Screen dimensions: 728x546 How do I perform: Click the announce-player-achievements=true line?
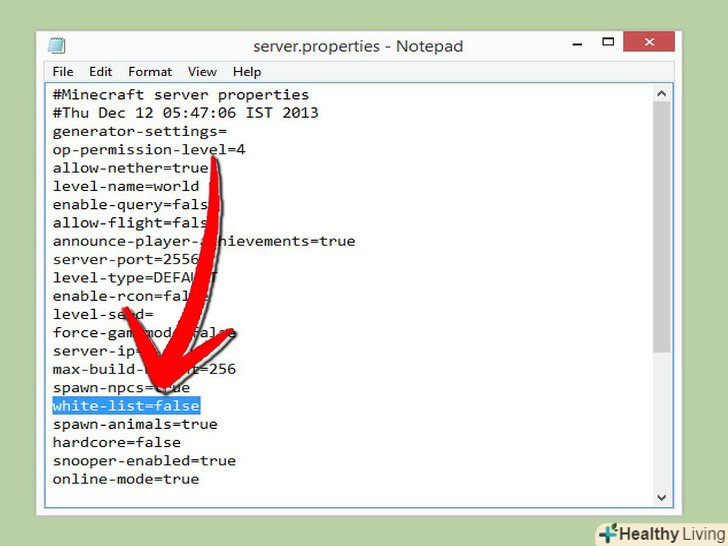point(204,241)
